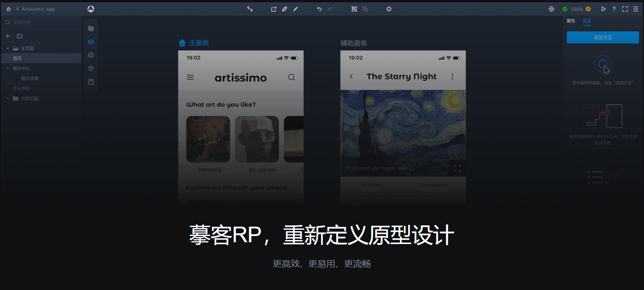Screen dimensions: 644x290
Task: Open the user avatar in top bar
Action: click(91, 9)
